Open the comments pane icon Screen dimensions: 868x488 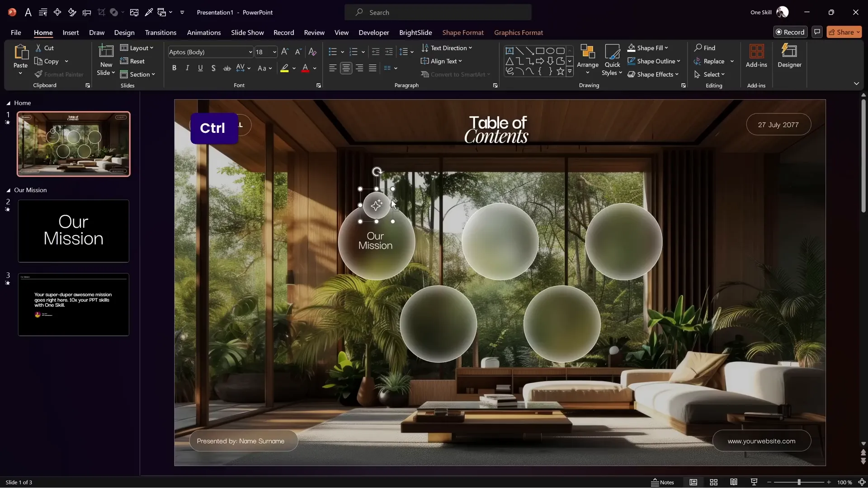[817, 32]
